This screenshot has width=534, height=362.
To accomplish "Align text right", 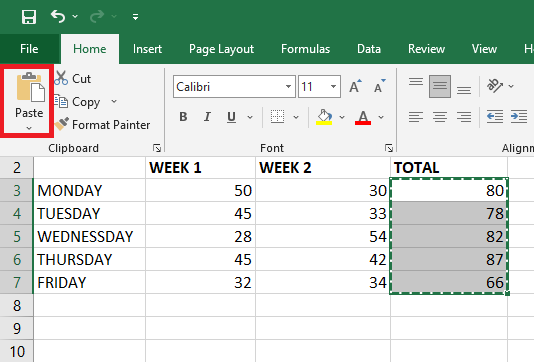I will 464,117.
